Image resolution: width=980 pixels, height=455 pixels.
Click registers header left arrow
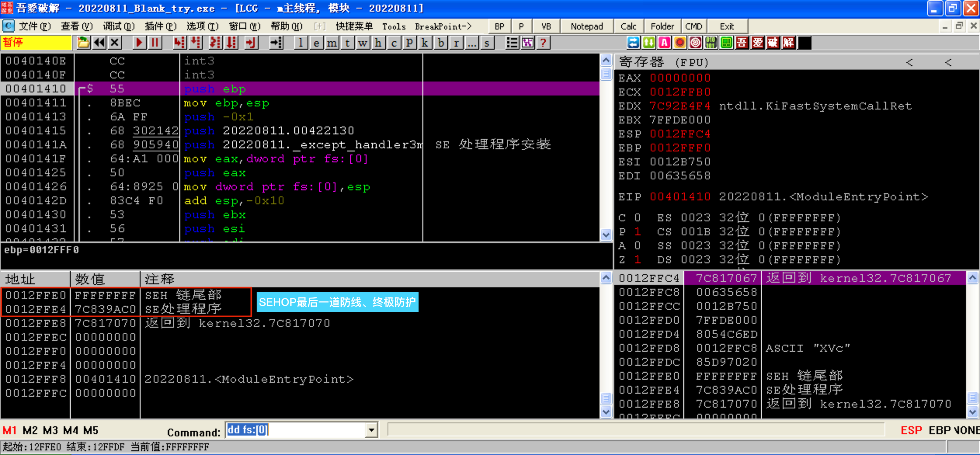909,62
